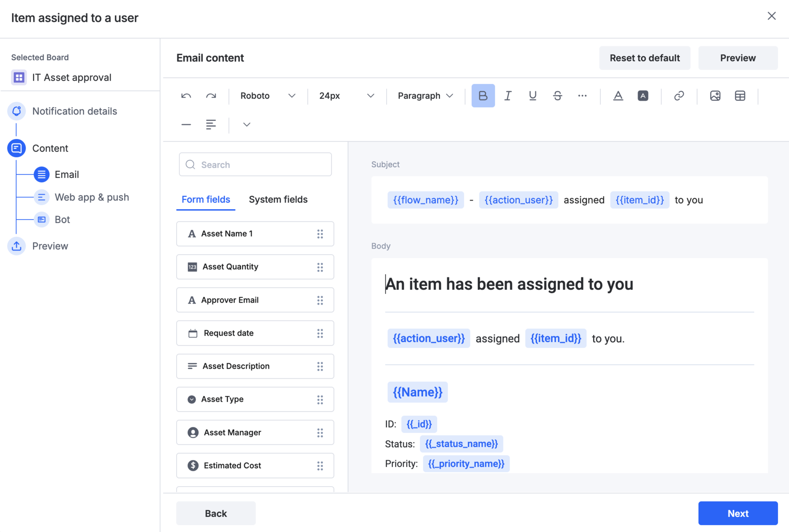The image size is (789, 532).
Task: Click the undo arrow icon
Action: point(186,96)
